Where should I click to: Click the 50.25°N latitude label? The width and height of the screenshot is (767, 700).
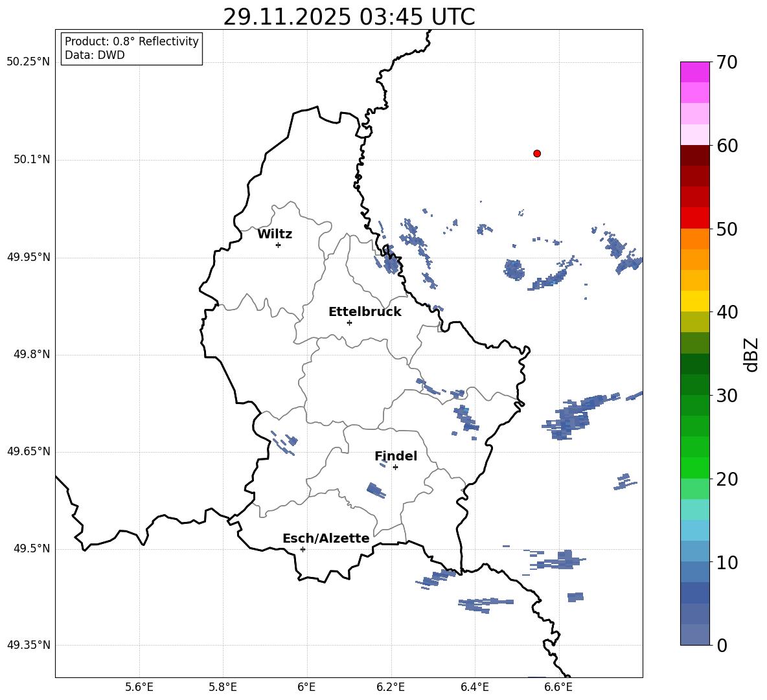(x=29, y=62)
